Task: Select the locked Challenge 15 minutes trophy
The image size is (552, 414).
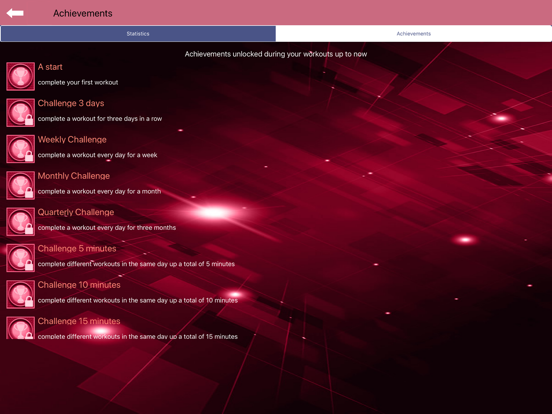Action: point(20,328)
